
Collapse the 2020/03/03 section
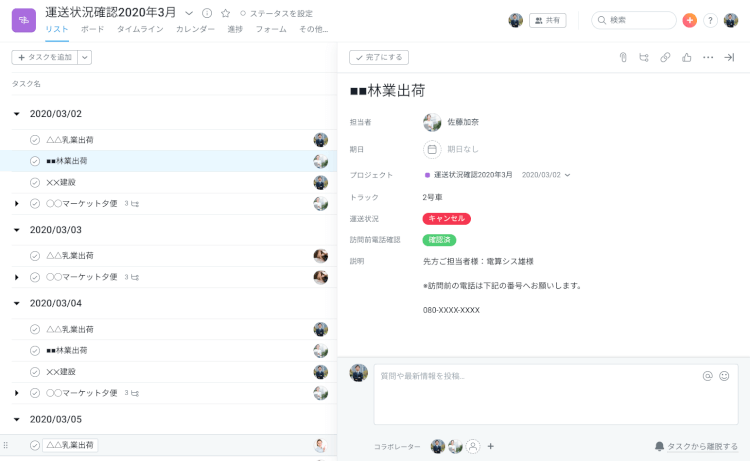(17, 230)
